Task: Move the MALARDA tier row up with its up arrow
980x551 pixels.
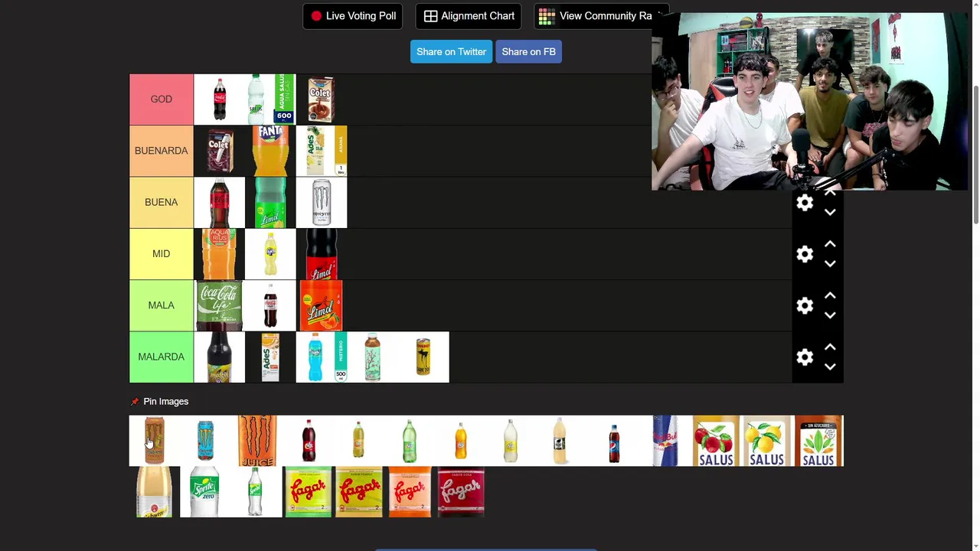Action: (830, 347)
